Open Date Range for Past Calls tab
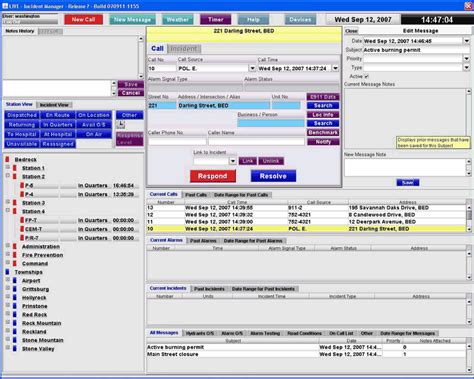The height and width of the screenshot is (379, 474). [x=241, y=195]
